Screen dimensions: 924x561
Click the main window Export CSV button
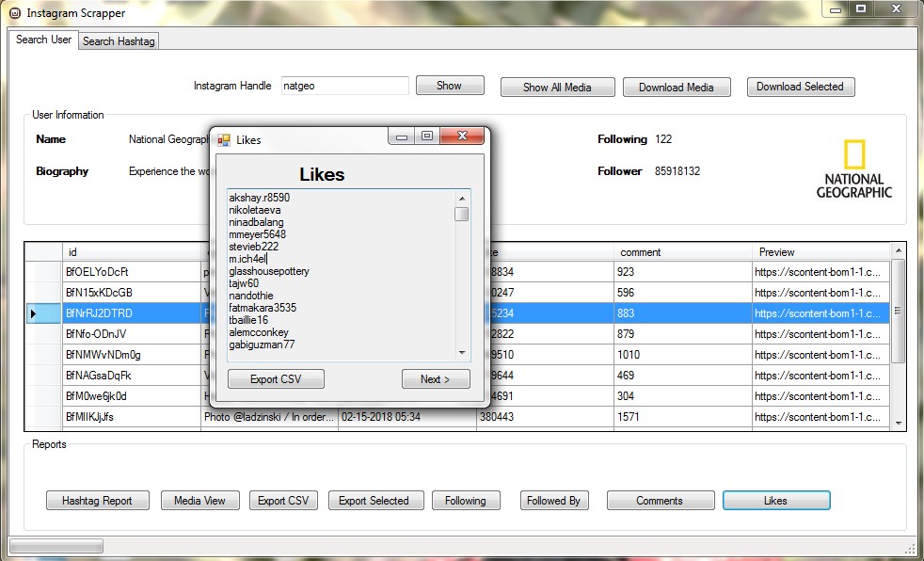(x=283, y=501)
